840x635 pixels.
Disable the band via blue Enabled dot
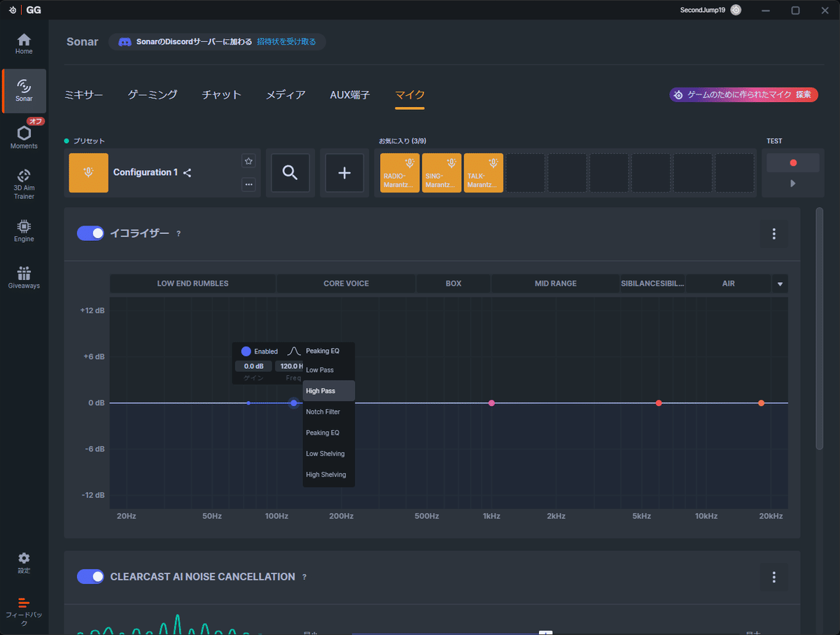point(246,351)
